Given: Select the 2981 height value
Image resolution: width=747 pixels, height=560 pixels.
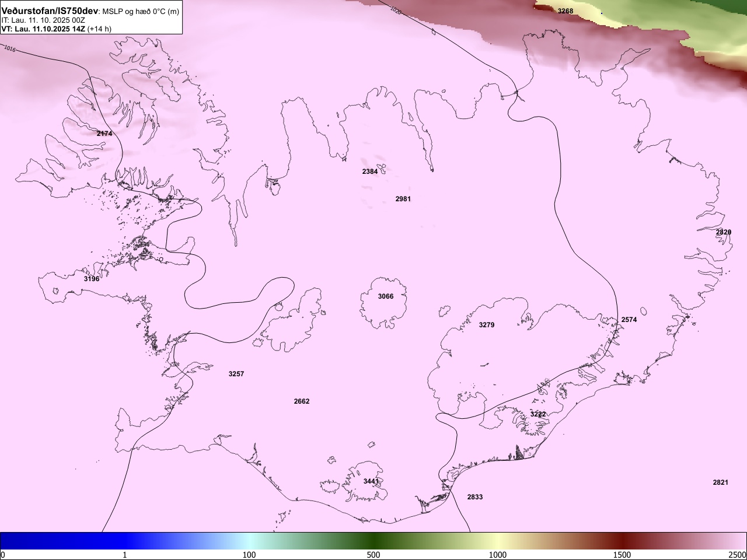Looking at the screenshot, I should coord(403,199).
